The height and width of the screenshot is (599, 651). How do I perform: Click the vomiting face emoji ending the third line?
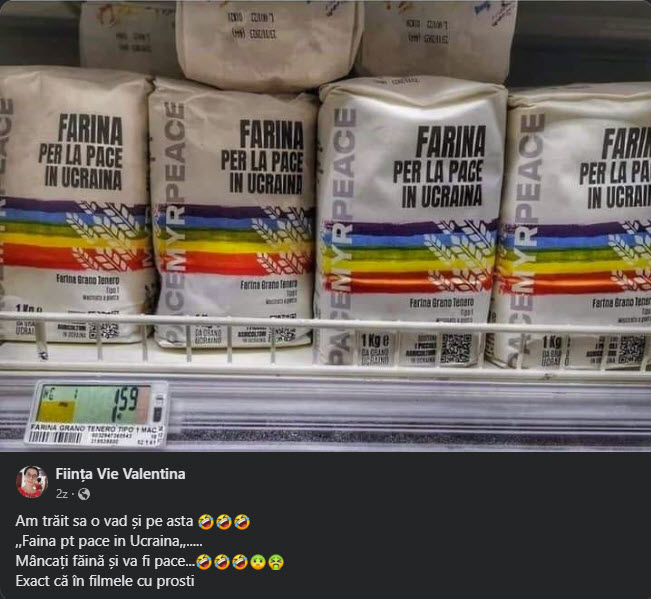coord(276,562)
